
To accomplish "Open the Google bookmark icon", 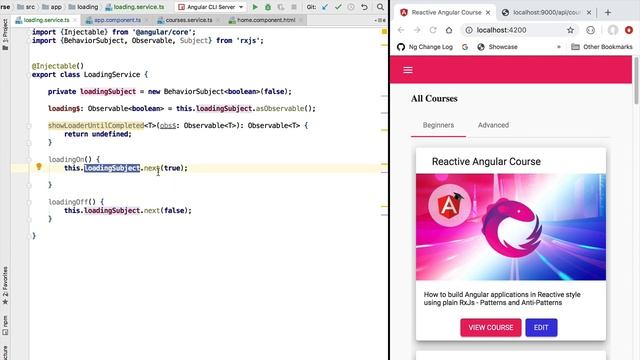I will pyautogui.click(x=464, y=47).
